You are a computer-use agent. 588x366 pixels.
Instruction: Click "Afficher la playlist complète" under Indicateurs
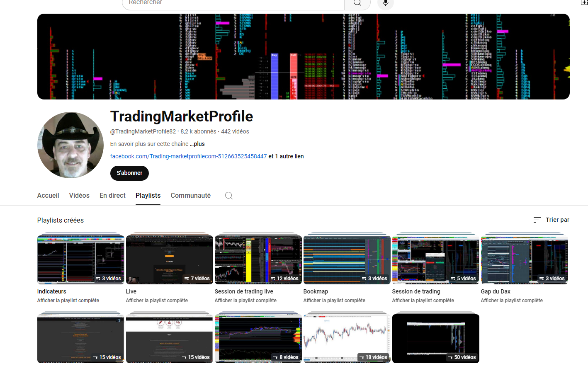point(68,301)
